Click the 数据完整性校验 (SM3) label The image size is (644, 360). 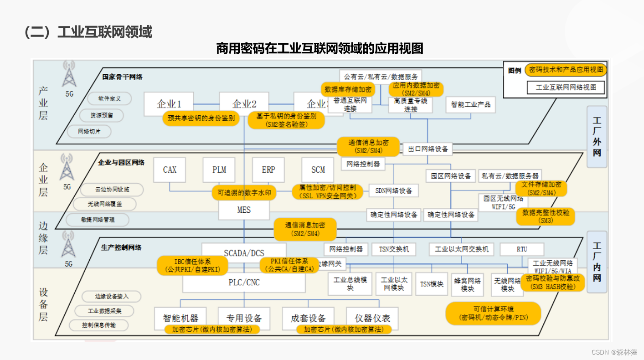click(x=546, y=216)
